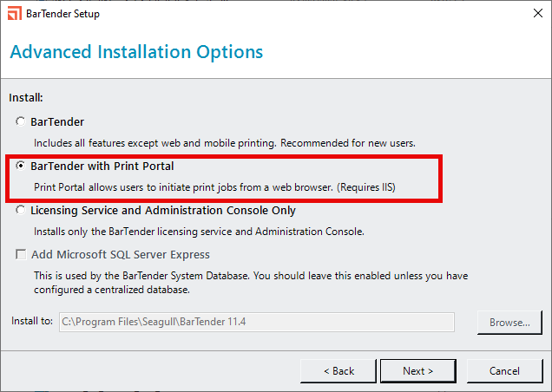The image size is (552, 392).
Task: Click the 'Add Microsoft SQL Server Express' label text
Action: coord(121,254)
